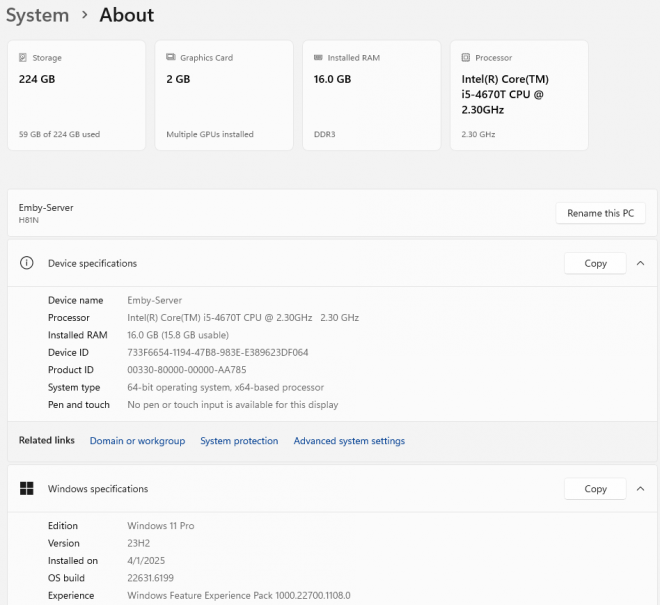Select the Device ID value
This screenshot has width=660, height=605.
point(218,352)
